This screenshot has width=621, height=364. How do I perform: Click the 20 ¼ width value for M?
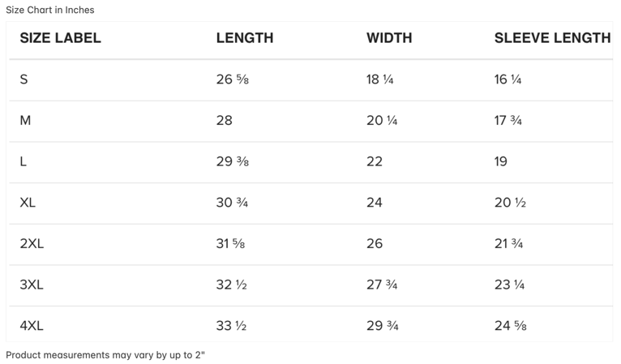382,121
